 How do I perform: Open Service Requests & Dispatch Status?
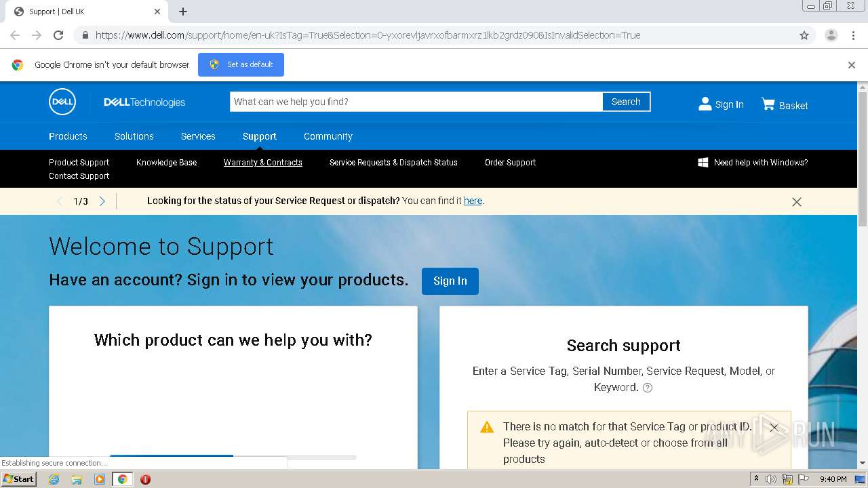393,163
